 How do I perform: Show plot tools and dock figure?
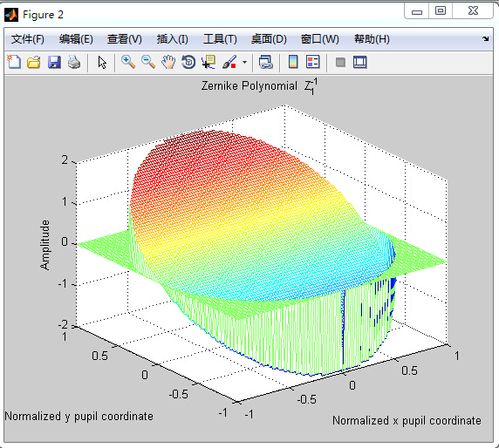tap(360, 62)
